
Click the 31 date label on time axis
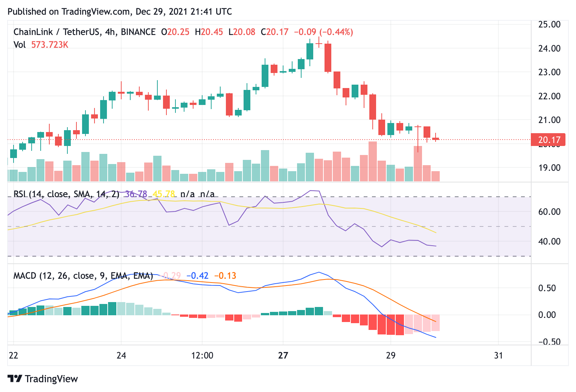pos(498,355)
